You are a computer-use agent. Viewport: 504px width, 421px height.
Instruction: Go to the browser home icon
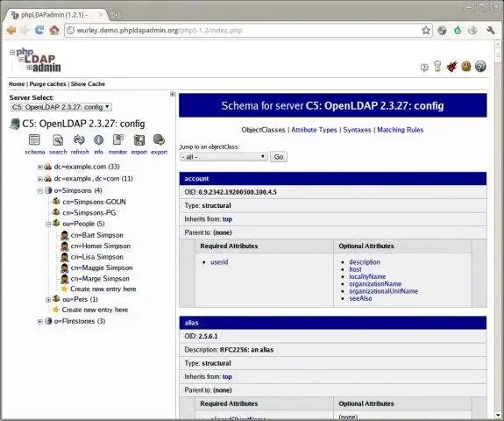click(x=54, y=31)
